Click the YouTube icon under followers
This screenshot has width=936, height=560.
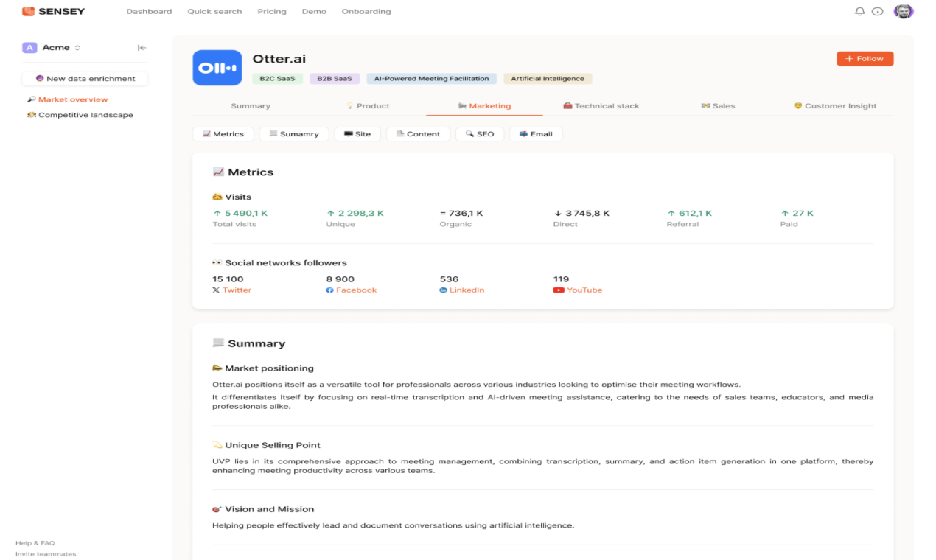point(559,290)
